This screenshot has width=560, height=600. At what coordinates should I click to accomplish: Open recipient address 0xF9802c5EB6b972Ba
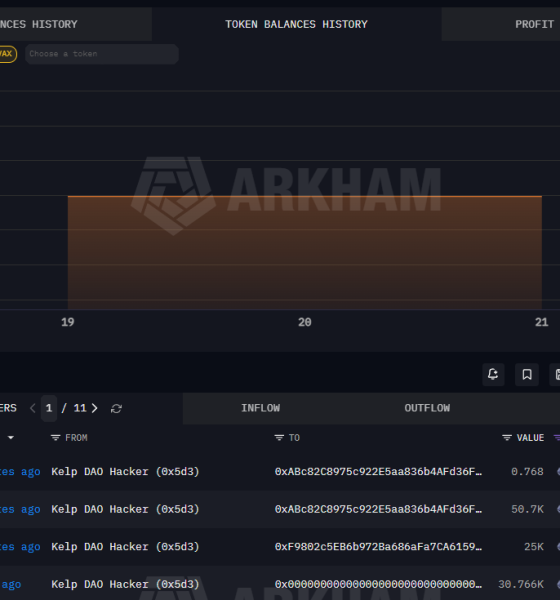point(378,546)
